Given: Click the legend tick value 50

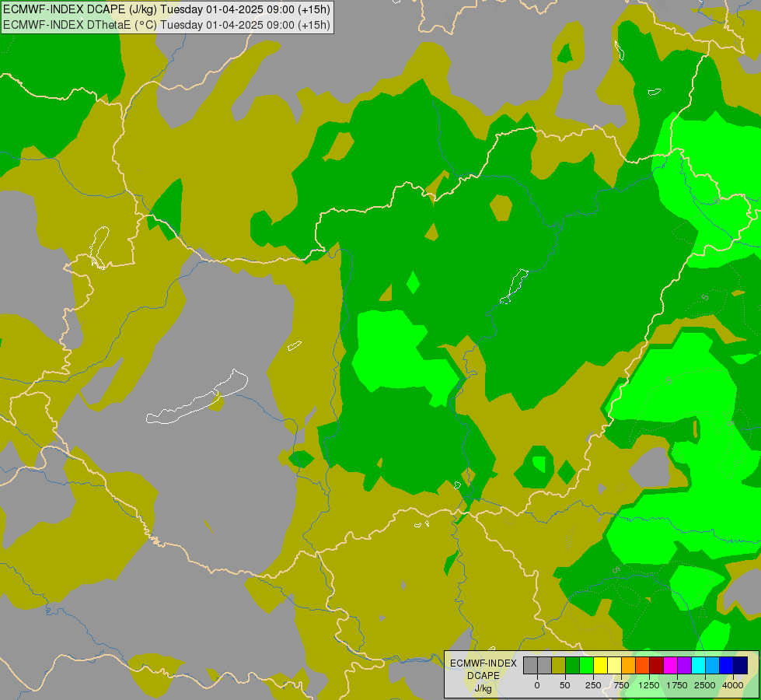Looking at the screenshot, I should [x=565, y=685].
